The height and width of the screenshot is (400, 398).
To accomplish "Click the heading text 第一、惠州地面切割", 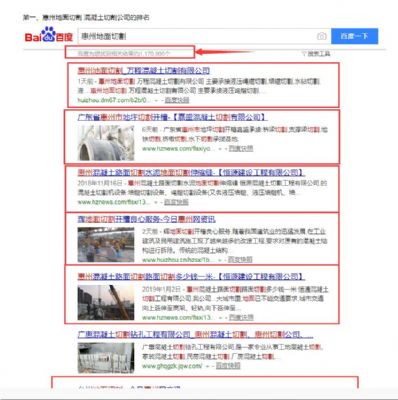I will [x=86, y=17].
